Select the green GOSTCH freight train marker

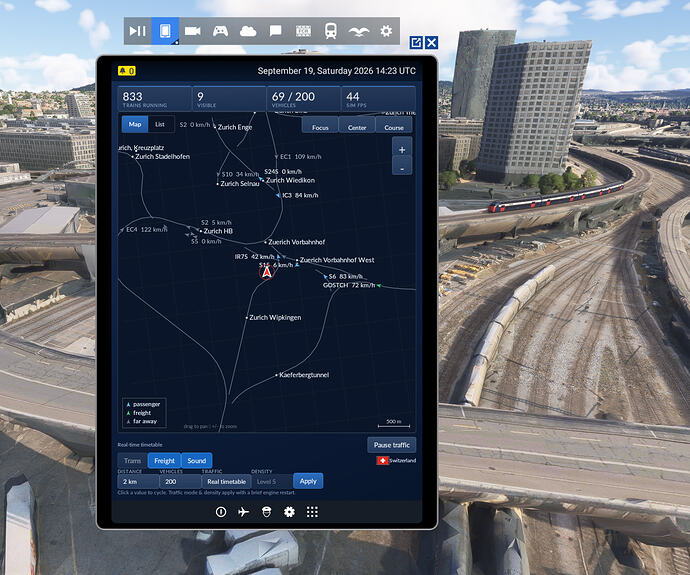379,286
